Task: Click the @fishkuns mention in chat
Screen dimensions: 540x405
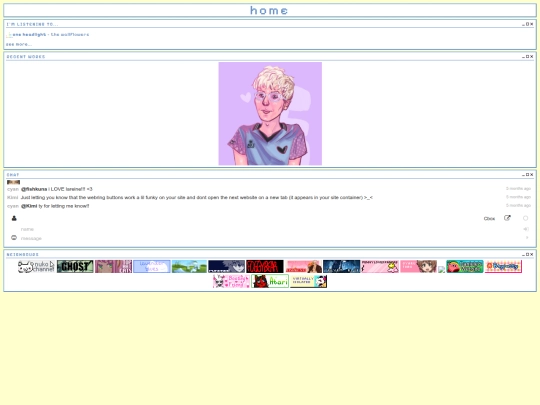Action: (34, 189)
